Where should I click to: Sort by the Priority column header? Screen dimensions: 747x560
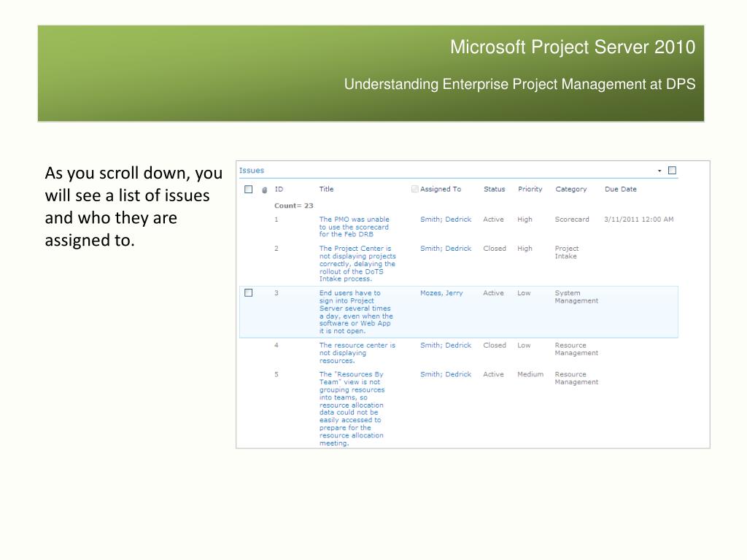coord(530,189)
